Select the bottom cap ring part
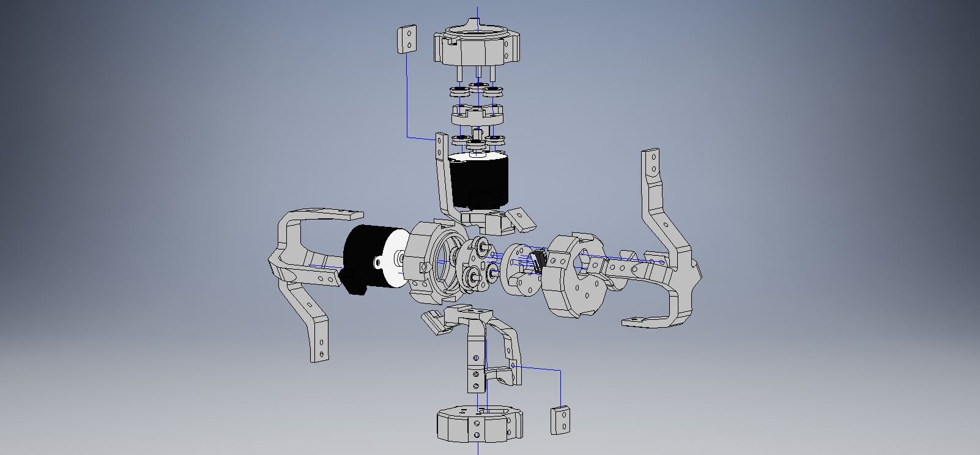The image size is (980, 455). pyautogui.click(x=480, y=423)
